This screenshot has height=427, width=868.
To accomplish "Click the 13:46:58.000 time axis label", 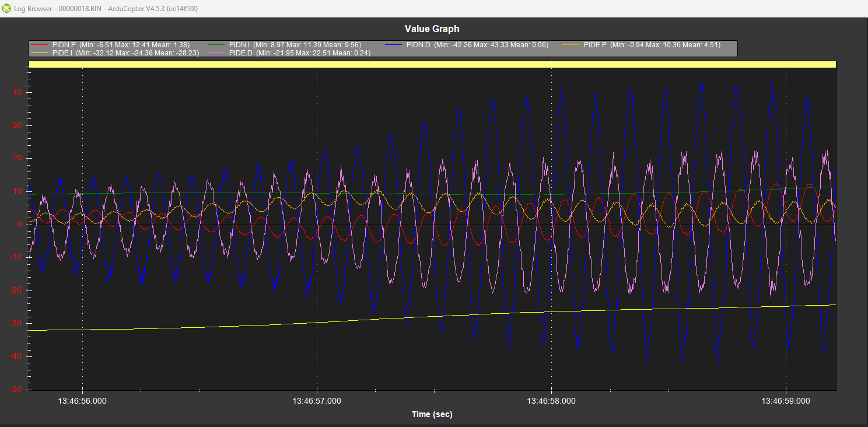I will pyautogui.click(x=551, y=401).
